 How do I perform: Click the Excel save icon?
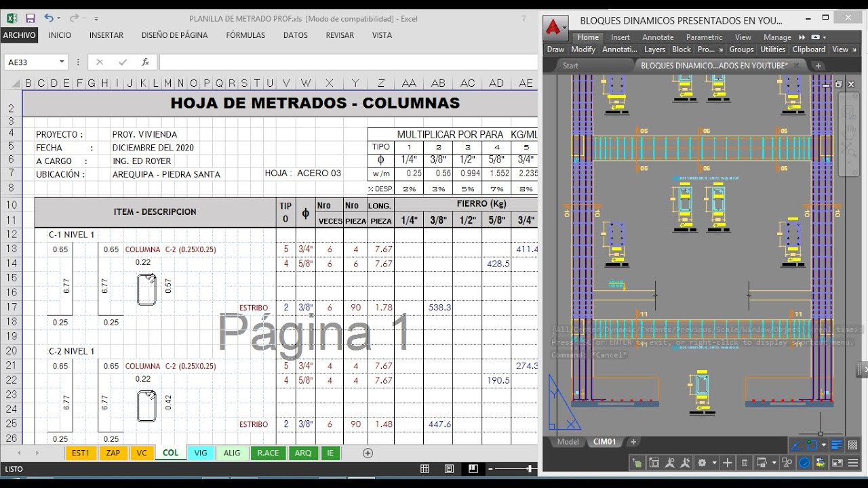tap(31, 18)
